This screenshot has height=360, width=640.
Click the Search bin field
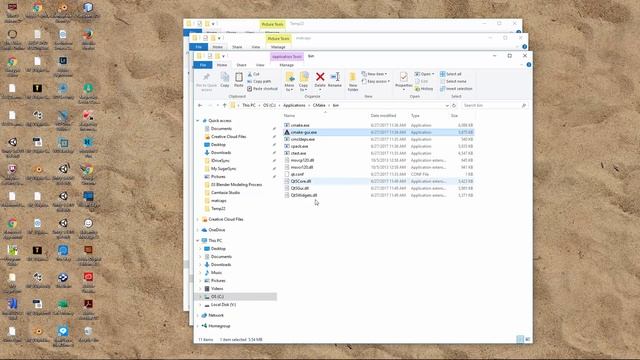click(494, 105)
